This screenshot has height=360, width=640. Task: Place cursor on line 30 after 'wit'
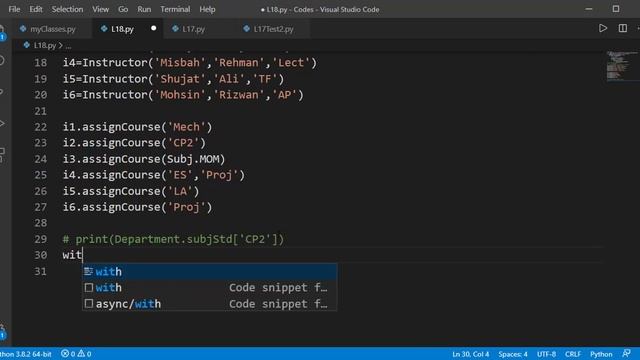(x=83, y=255)
